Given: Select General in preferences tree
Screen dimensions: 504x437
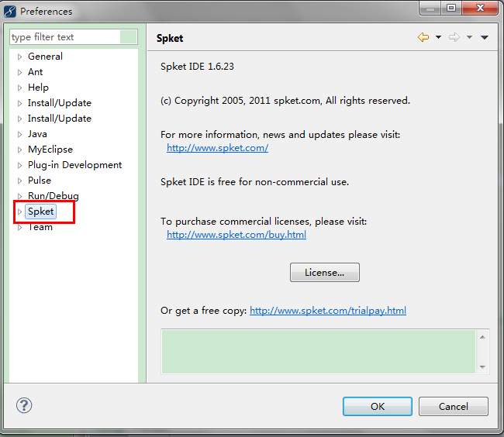Looking at the screenshot, I should 45,57.
